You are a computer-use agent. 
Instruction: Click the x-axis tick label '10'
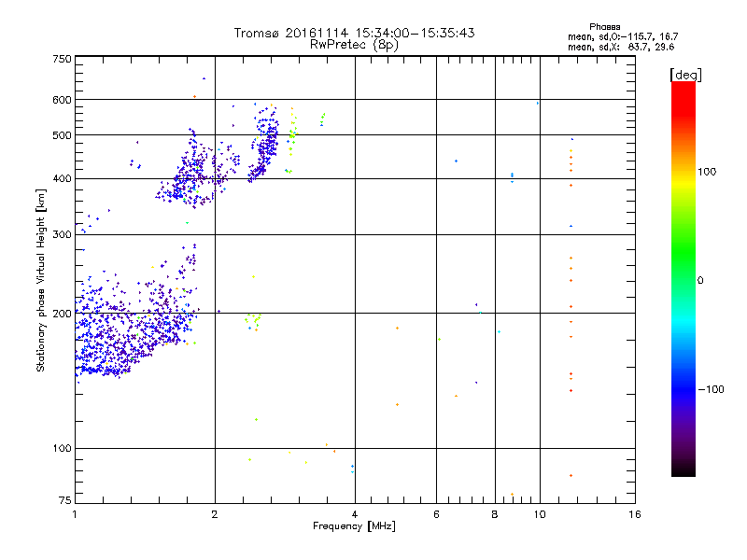pos(540,514)
